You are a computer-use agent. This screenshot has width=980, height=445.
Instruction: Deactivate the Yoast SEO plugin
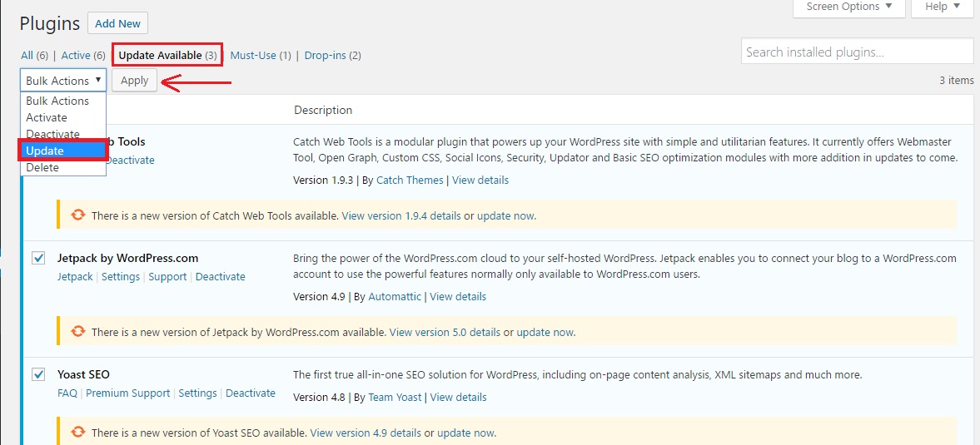[251, 393]
